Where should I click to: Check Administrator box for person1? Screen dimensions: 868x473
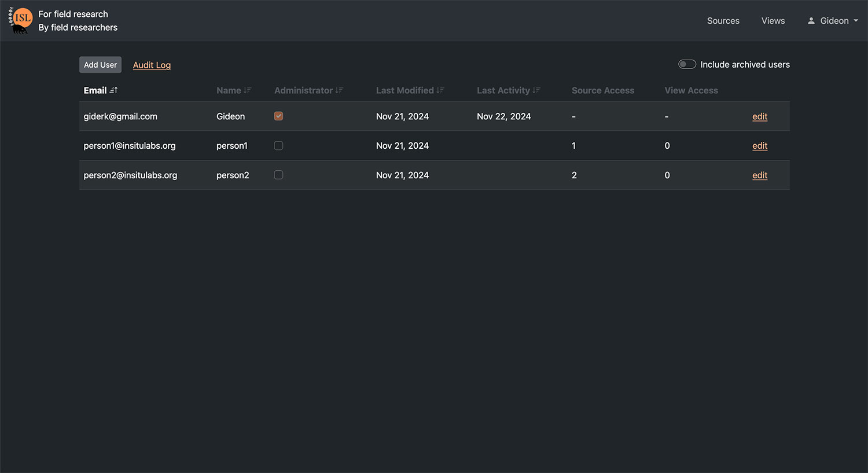tap(278, 146)
